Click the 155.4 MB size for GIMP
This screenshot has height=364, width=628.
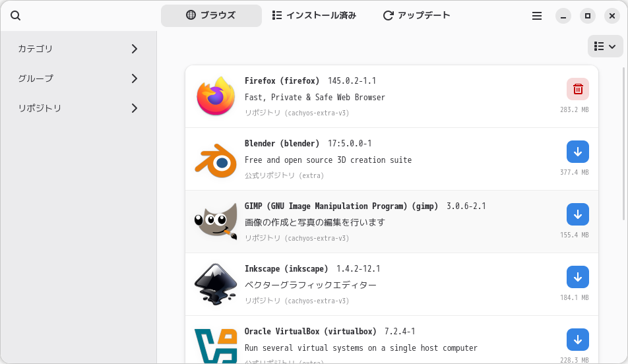pyautogui.click(x=575, y=235)
